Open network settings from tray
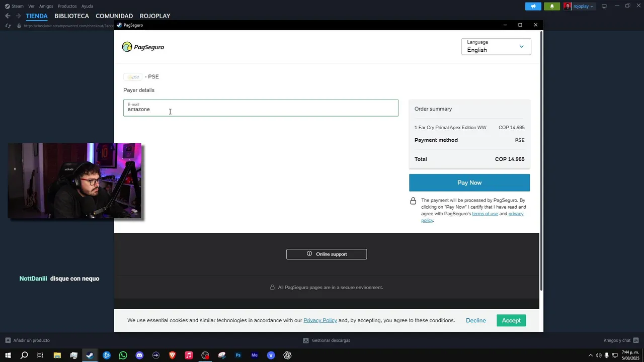The width and height of the screenshot is (644, 362). [x=615, y=355]
